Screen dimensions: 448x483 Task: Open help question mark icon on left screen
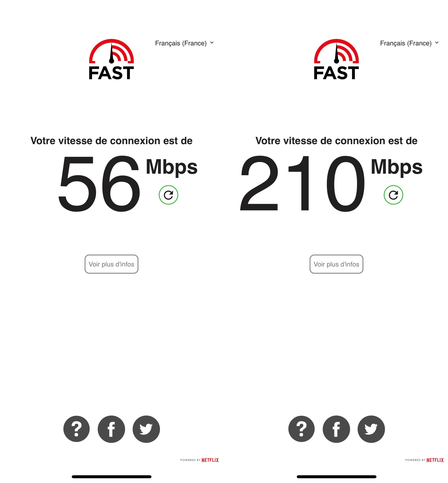pyautogui.click(x=76, y=429)
